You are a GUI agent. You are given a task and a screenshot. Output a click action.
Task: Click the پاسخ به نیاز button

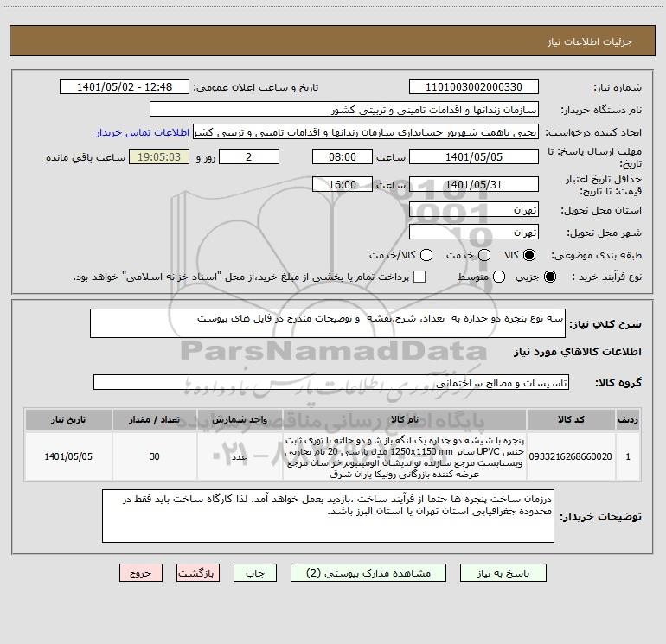(503, 573)
